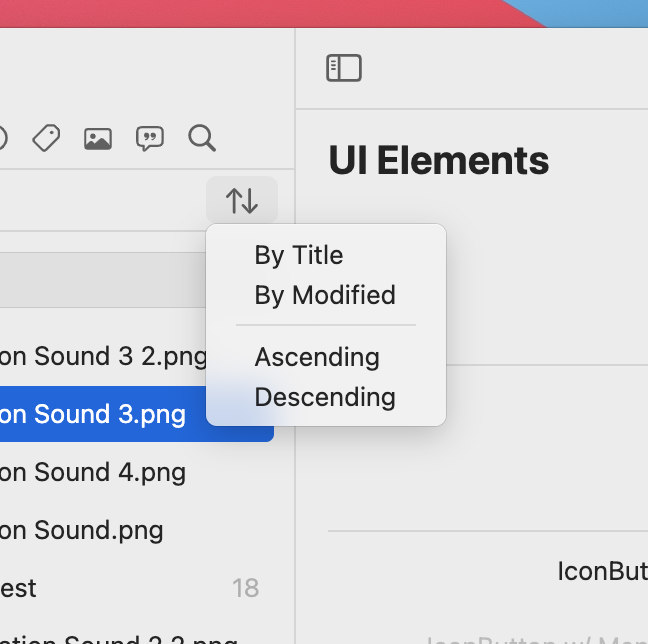Select Ascending order in menu

(x=317, y=357)
